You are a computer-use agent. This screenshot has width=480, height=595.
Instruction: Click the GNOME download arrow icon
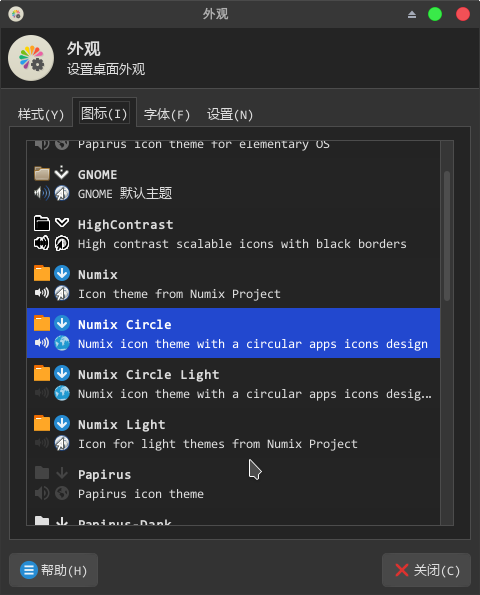pos(61,173)
